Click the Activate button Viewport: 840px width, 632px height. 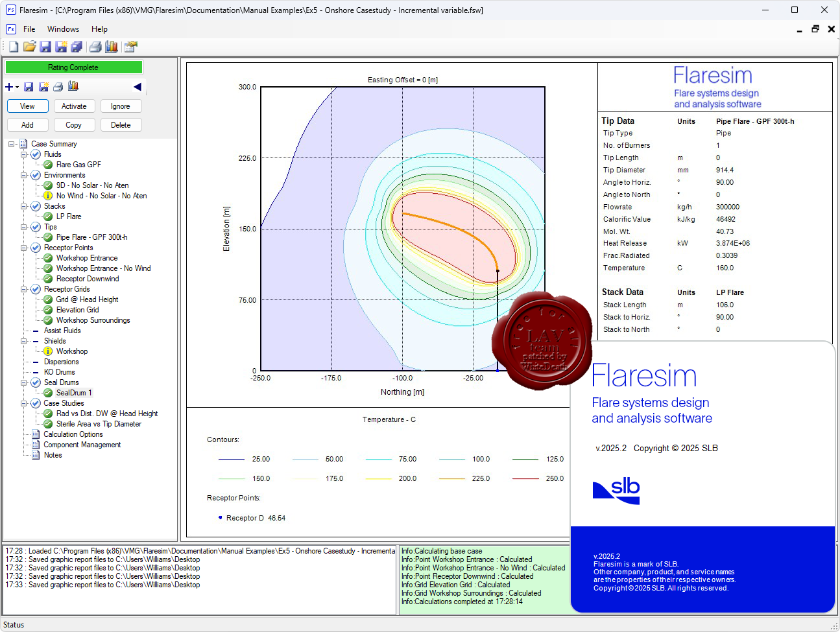click(x=74, y=106)
